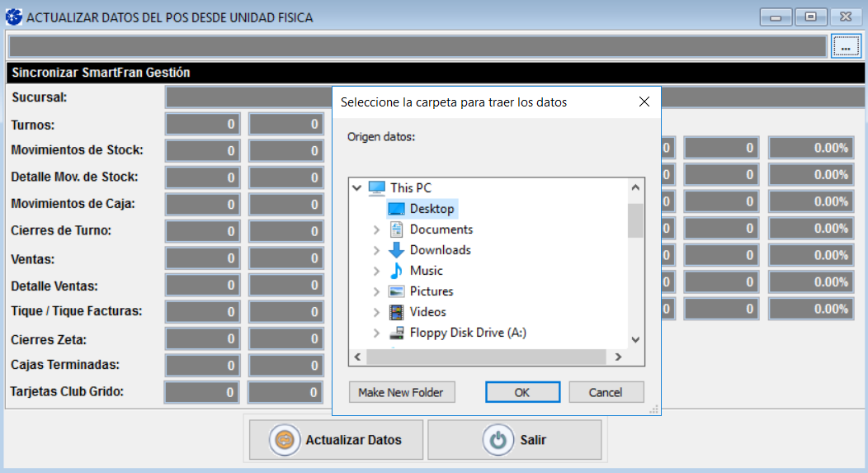Select Desktop in the folder tree
Screen dimensions: 868x473
click(x=432, y=209)
